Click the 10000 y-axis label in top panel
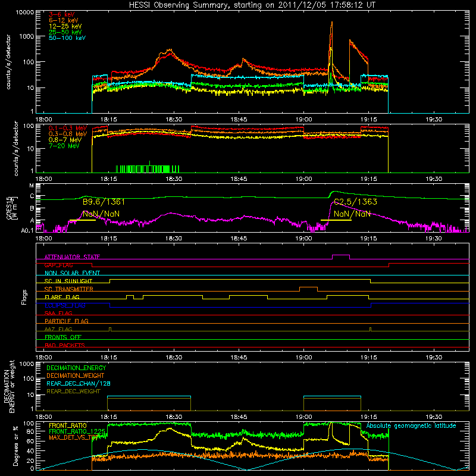476x476 pixels. (25, 12)
